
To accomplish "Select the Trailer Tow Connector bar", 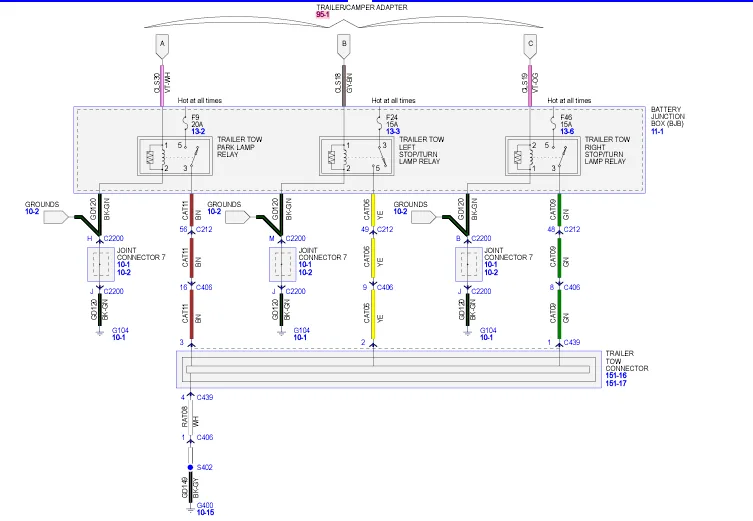I will (x=388, y=369).
